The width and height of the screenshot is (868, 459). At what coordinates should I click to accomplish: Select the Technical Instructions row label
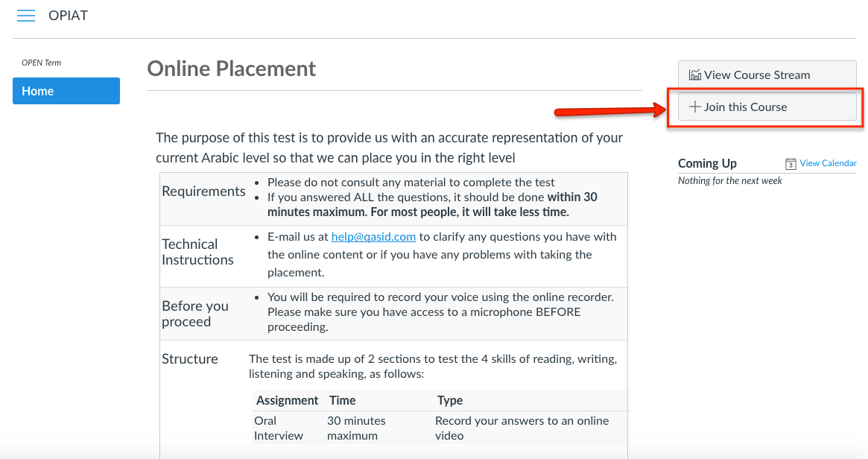click(x=197, y=252)
